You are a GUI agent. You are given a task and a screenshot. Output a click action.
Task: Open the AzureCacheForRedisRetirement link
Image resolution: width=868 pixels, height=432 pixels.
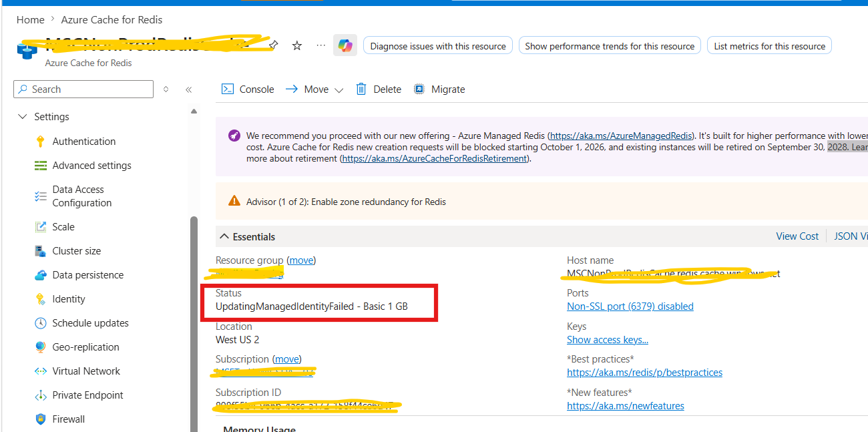click(435, 159)
